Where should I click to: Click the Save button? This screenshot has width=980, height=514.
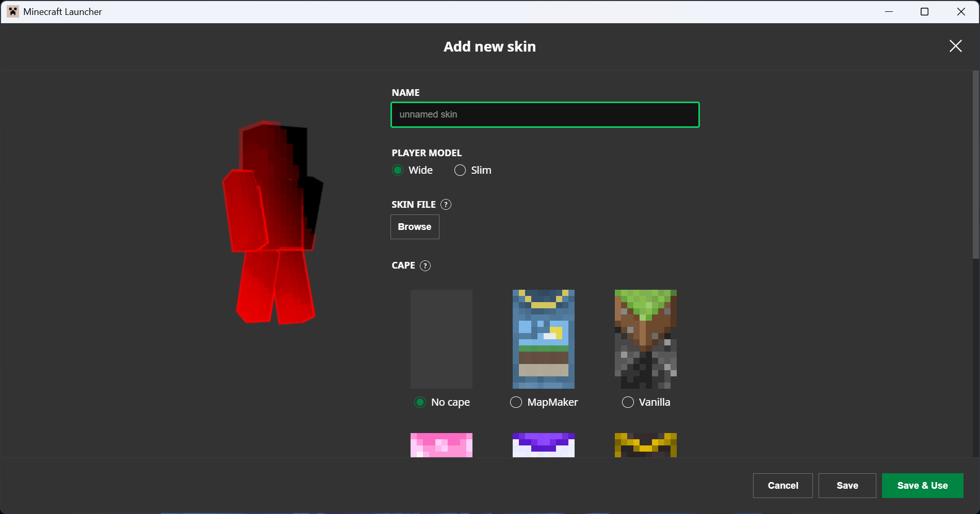847,486
